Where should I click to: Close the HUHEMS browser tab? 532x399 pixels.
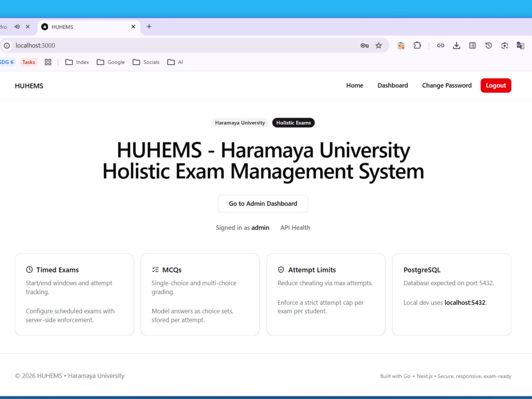(134, 27)
